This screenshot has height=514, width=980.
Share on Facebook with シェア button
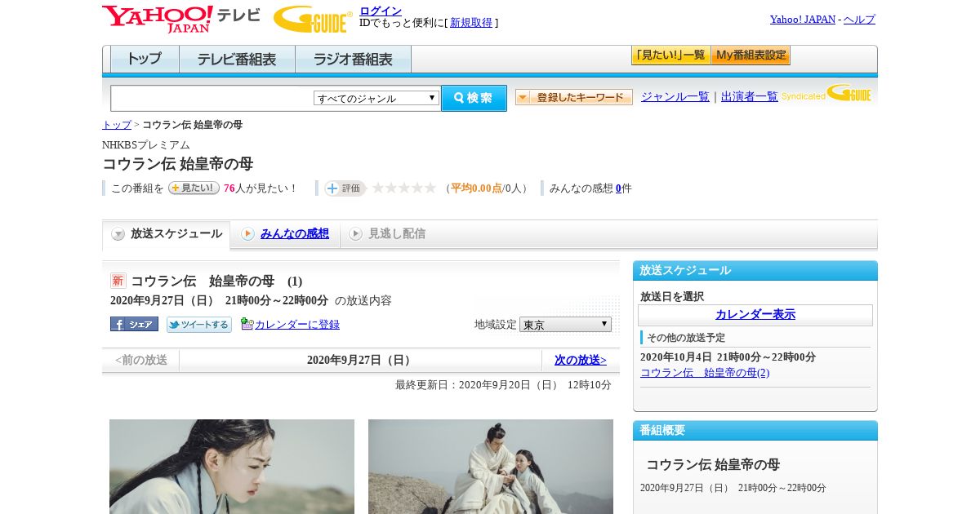coord(134,324)
